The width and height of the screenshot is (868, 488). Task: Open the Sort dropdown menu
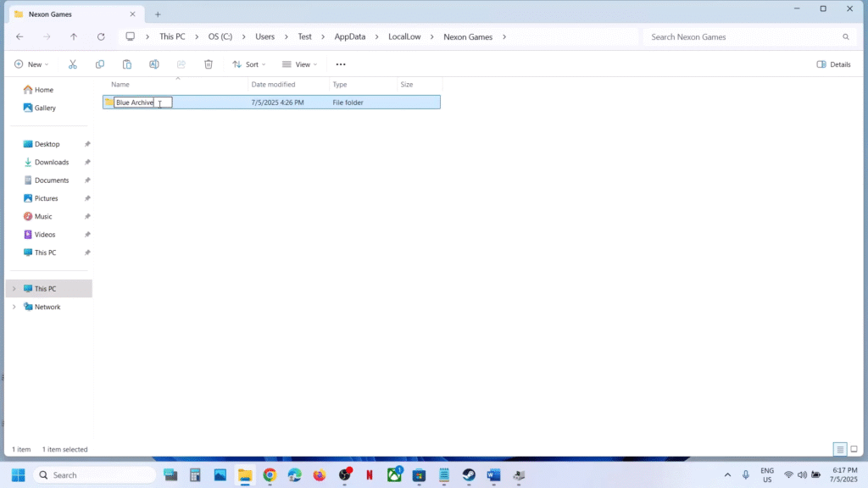tap(249, 64)
